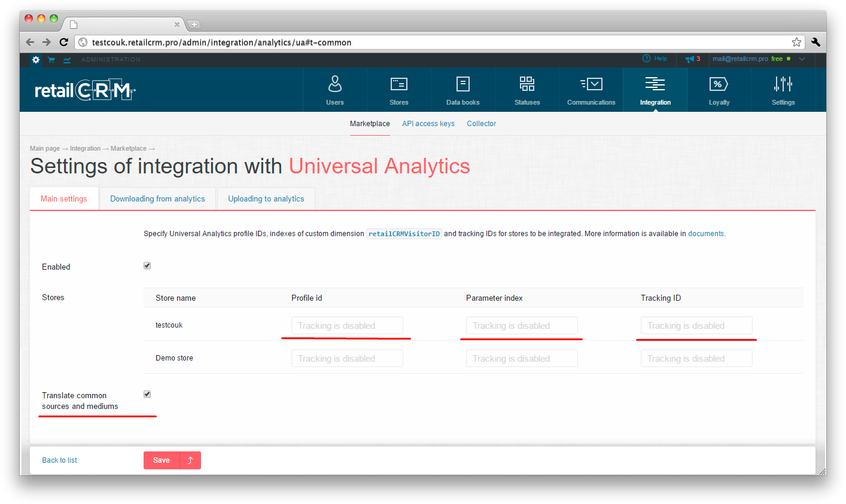Click the shopping cart icon in top bar

coord(51,60)
